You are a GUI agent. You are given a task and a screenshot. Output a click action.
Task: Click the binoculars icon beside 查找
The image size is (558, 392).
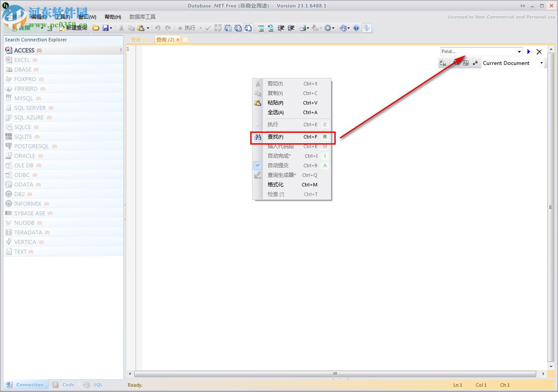[258, 137]
